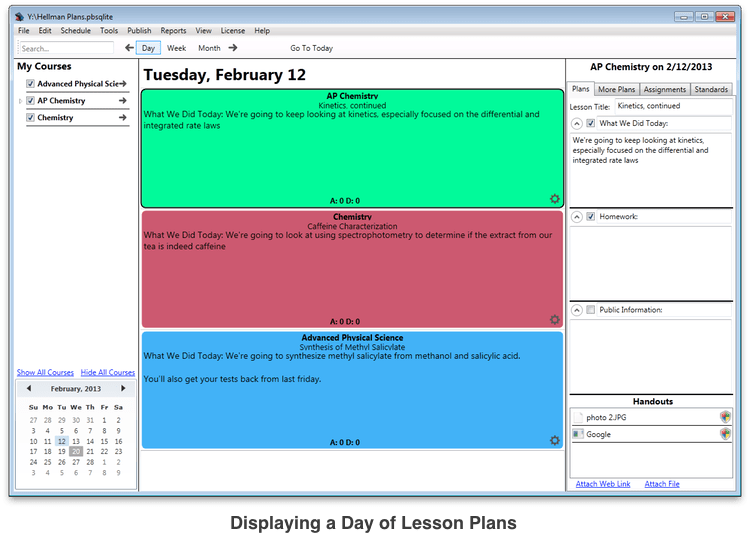Open the Edit menu
The image size is (750, 540).
[x=45, y=31]
